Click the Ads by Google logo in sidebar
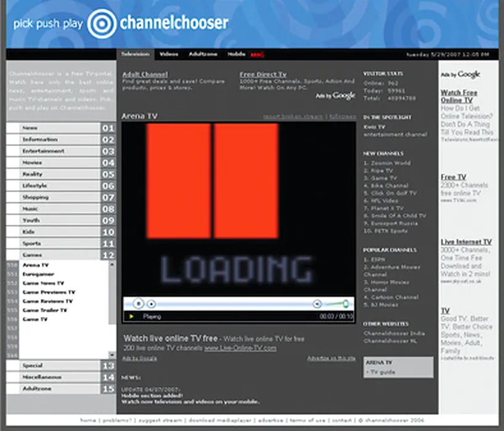This screenshot has width=504, height=431. [x=460, y=75]
